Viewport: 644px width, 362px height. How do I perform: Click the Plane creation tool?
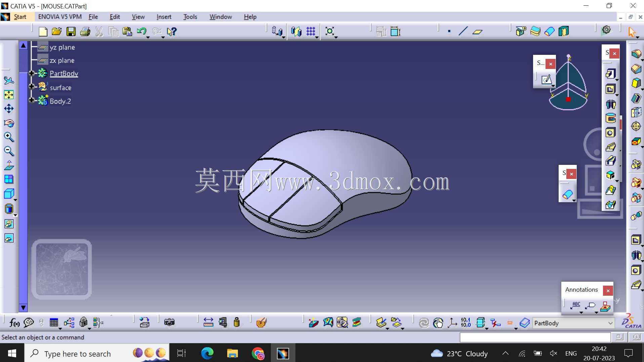pos(477,32)
